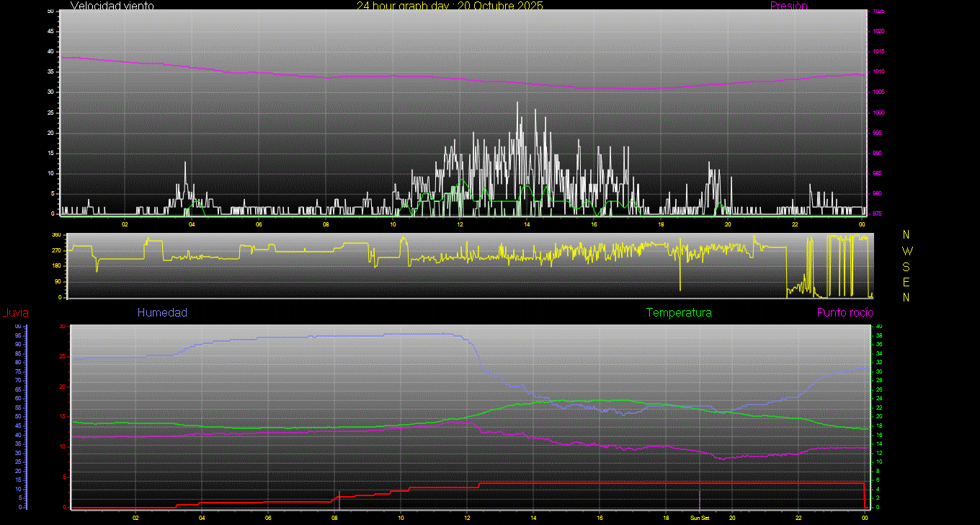Click the Humedad legend label

click(162, 313)
